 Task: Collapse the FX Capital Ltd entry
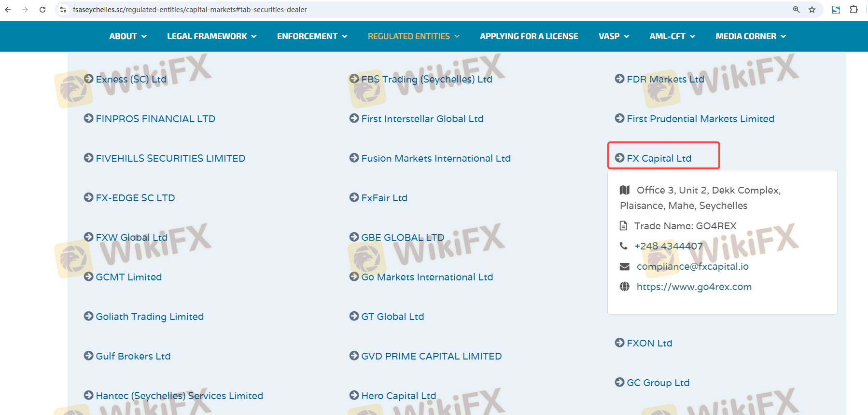point(653,158)
